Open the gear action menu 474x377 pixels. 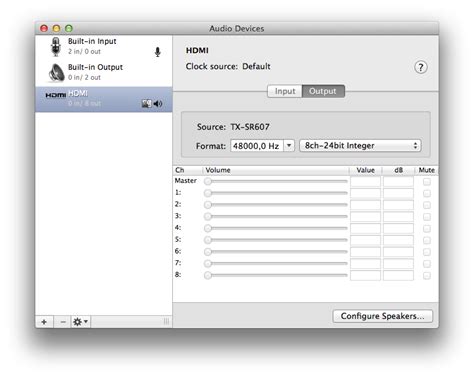coord(80,322)
